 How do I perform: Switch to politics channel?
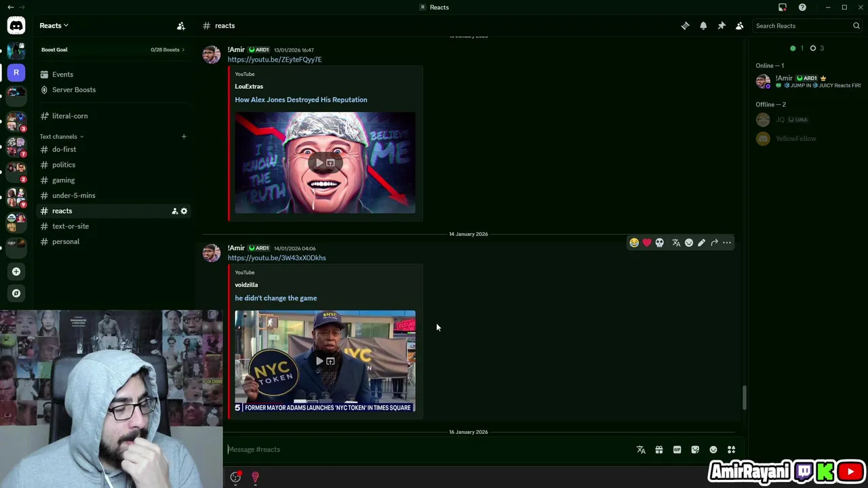tap(114, 165)
